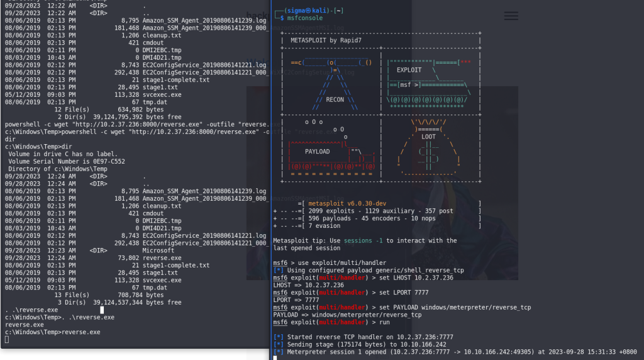Click the 'use exploit/multi/handler' command
Screen dimensions: 644x360
[x=341, y=262]
